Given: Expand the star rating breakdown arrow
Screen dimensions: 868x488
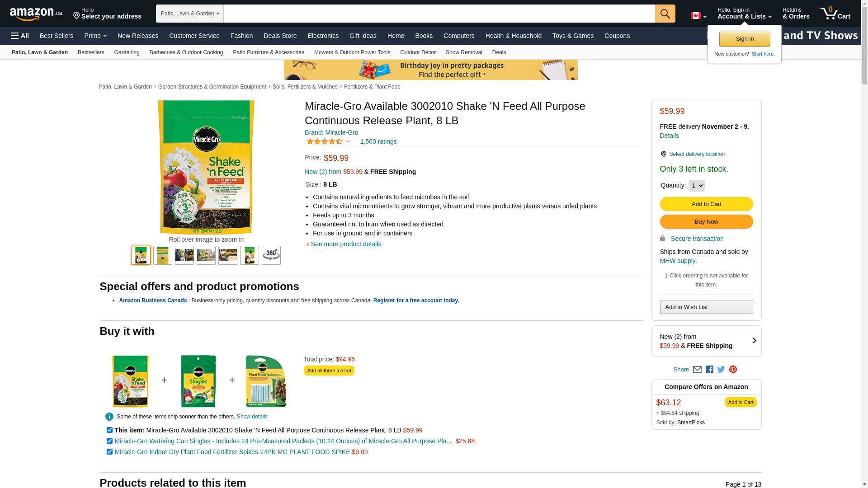Looking at the screenshot, I should point(348,142).
